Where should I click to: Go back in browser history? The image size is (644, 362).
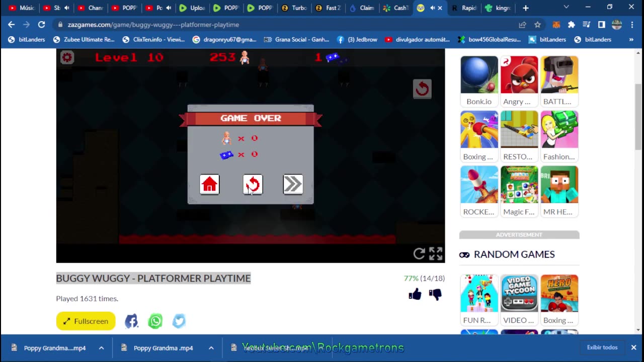click(11, 24)
